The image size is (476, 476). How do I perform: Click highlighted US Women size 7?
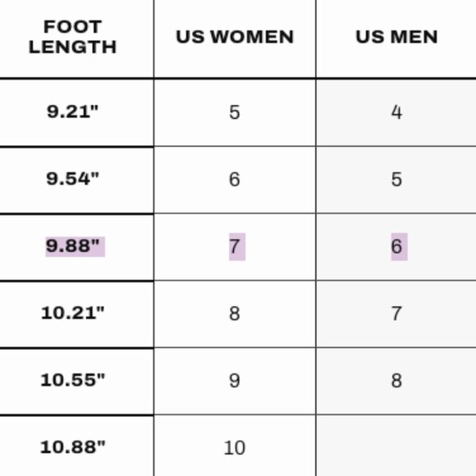(237, 247)
